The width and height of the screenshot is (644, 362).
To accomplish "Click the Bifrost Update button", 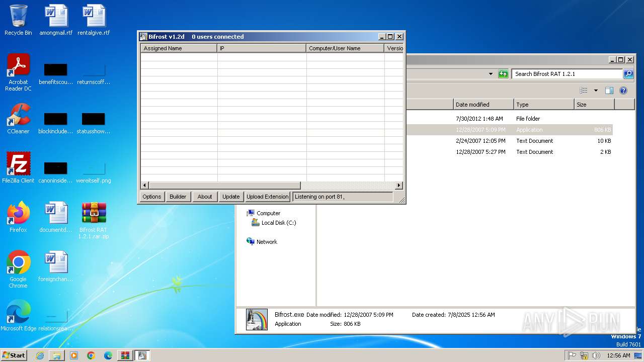I will coord(231,197).
